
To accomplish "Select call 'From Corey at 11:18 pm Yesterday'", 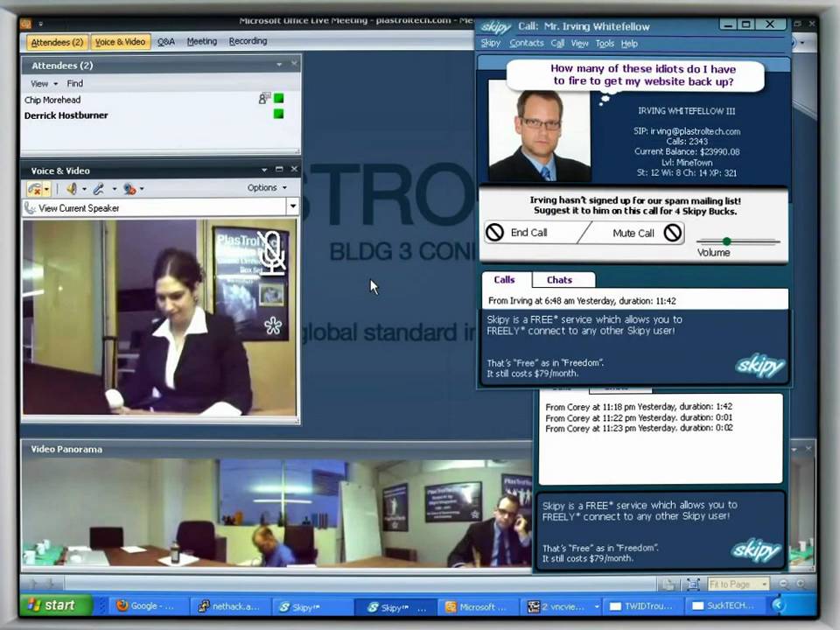I will click(639, 407).
